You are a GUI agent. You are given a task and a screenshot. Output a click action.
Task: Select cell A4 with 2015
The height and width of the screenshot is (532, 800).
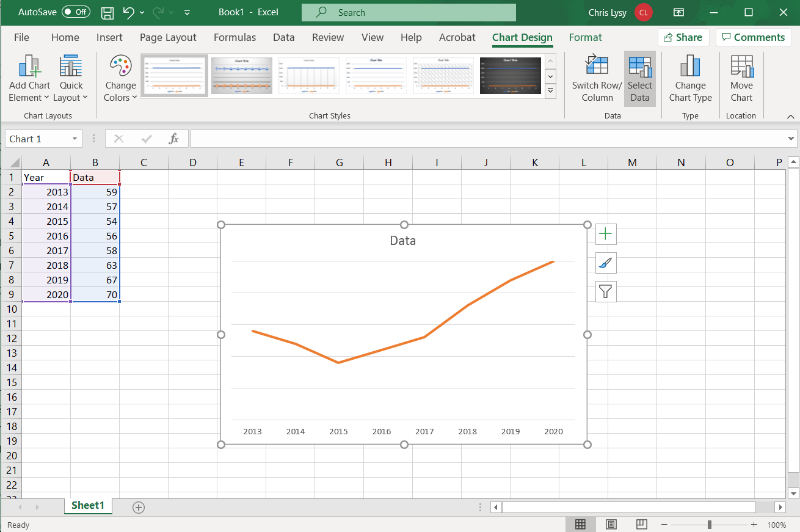[x=46, y=221]
